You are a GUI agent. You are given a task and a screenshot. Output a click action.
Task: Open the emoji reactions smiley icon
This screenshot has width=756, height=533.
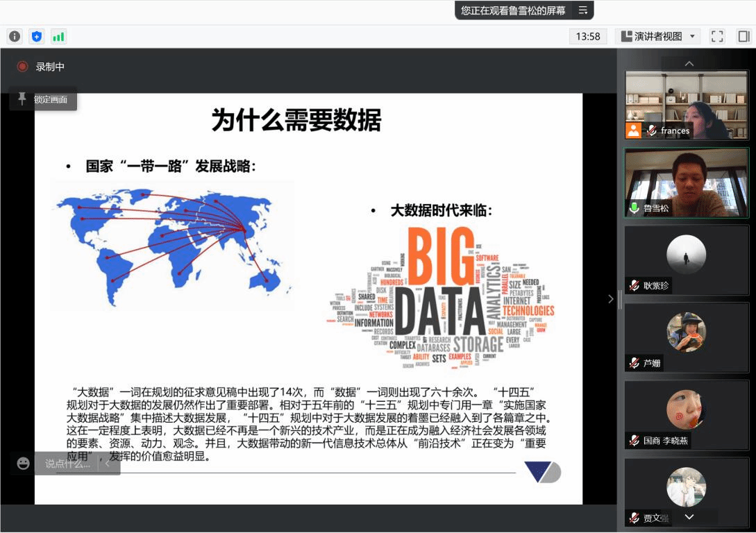(24, 463)
